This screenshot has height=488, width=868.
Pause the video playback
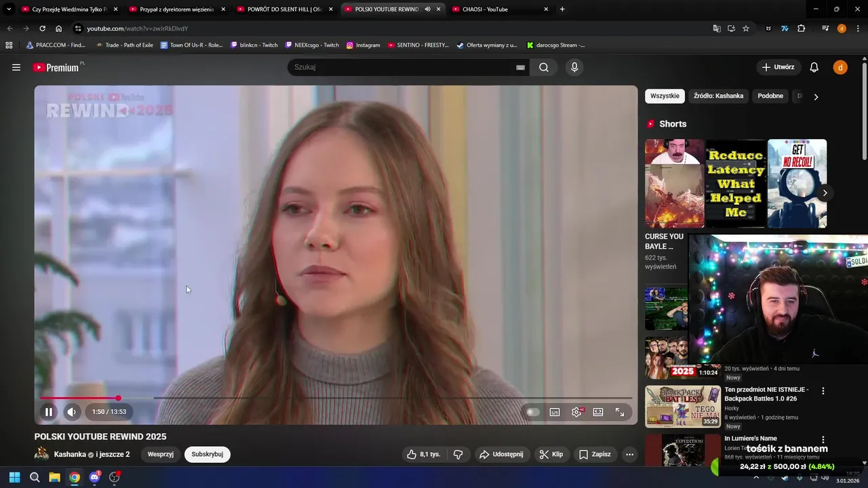click(49, 411)
